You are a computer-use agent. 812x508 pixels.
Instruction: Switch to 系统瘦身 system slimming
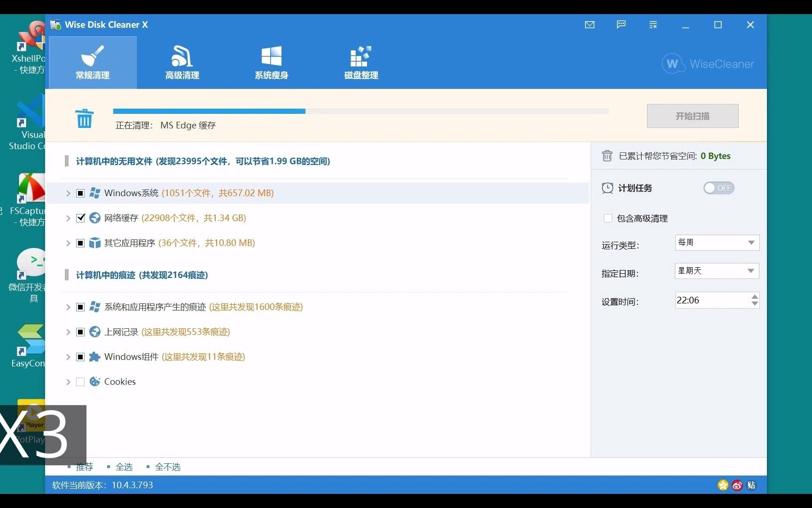(x=271, y=63)
